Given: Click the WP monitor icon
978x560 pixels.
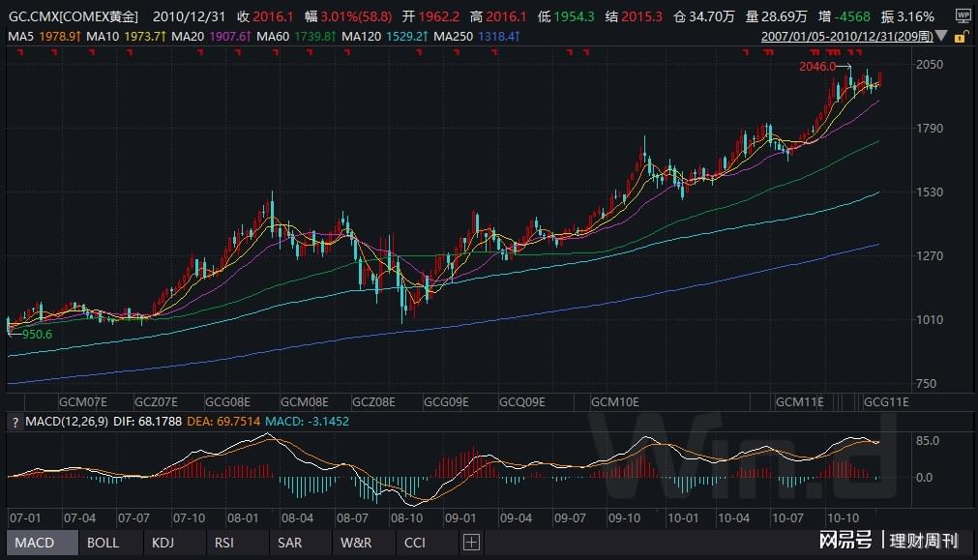Looking at the screenshot, I should click(x=962, y=16).
